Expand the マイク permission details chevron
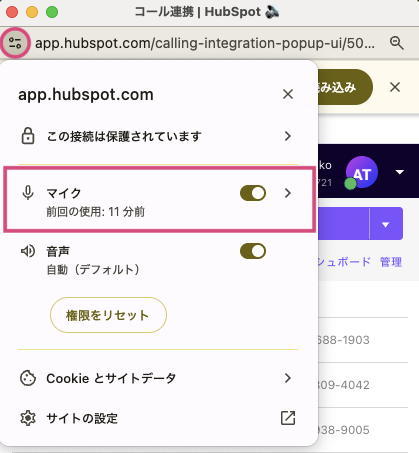Image resolution: width=419 pixels, height=453 pixels. [288, 193]
